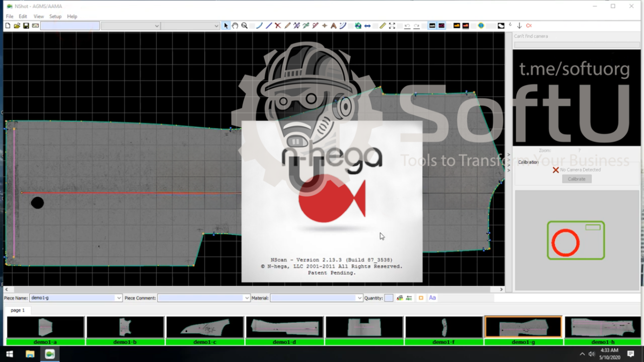This screenshot has width=644, height=362.
Task: Open the first empty toolbar dropdown
Action: pyautogui.click(x=130, y=26)
